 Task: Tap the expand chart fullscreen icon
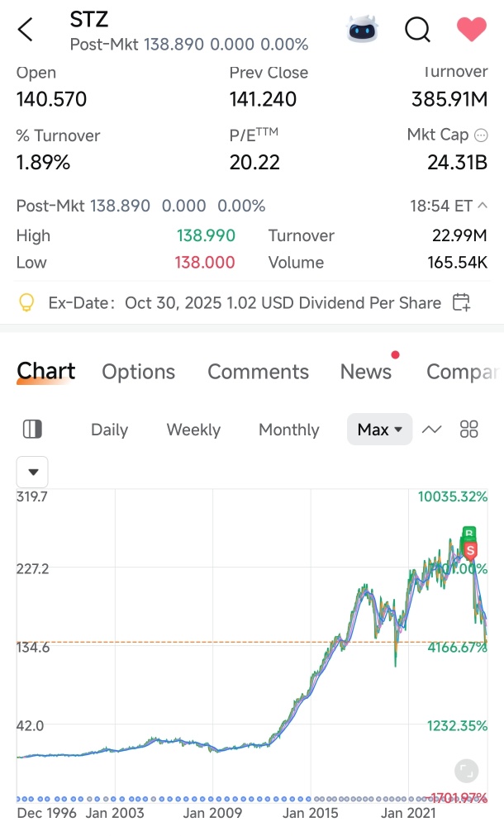467,771
